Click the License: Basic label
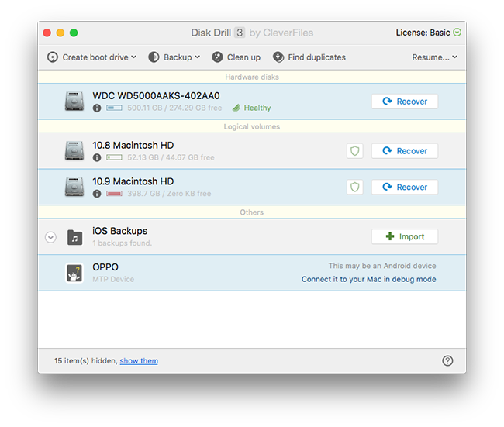This screenshot has width=504, height=427. tap(423, 33)
